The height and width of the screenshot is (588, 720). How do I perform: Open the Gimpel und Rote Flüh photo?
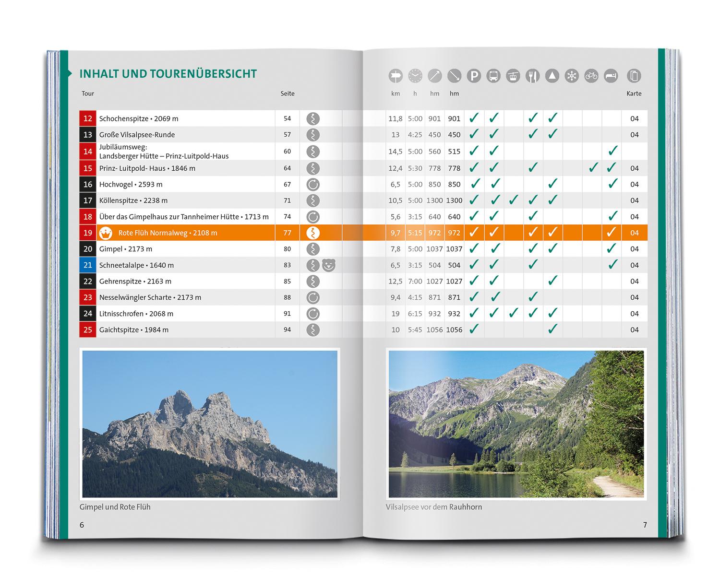tap(210, 424)
